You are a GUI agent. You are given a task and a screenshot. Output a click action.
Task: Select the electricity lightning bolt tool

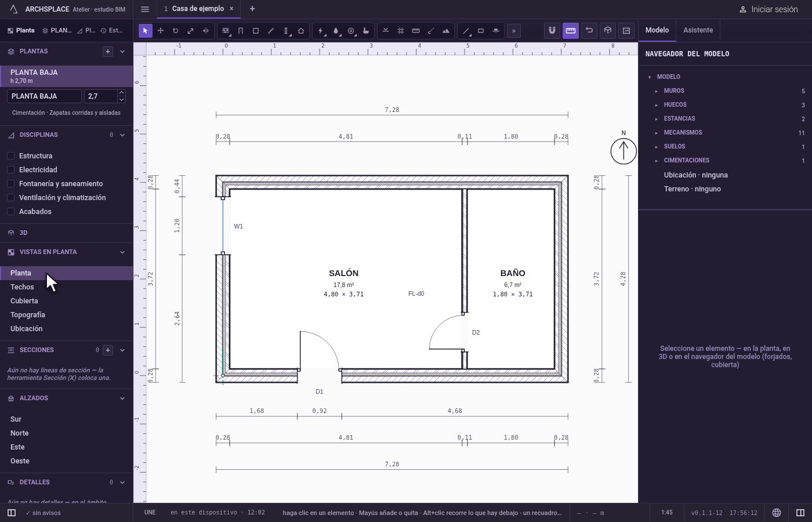pos(321,31)
